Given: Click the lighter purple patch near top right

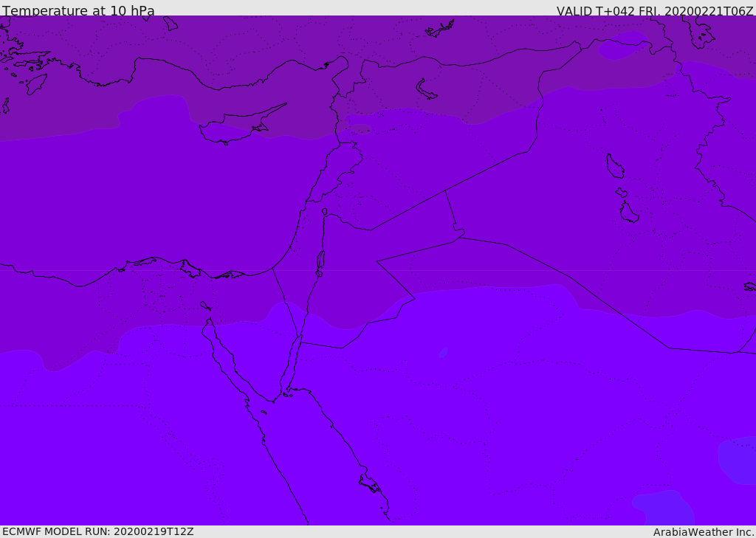Looking at the screenshot, I should point(622,47).
